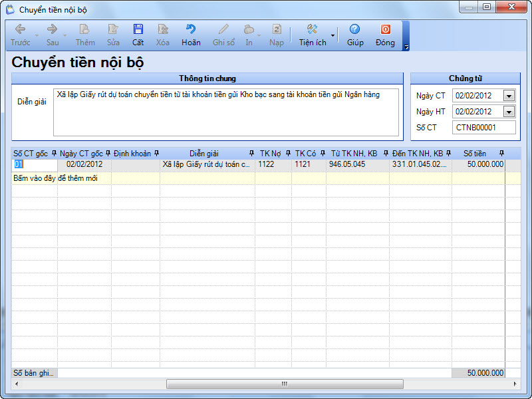Go to previous voucher with Trước

(x=21, y=35)
